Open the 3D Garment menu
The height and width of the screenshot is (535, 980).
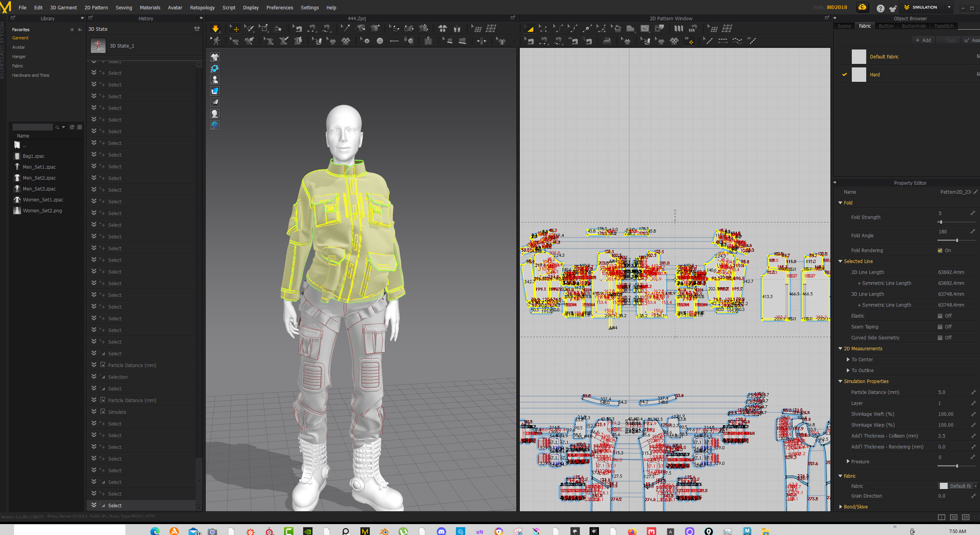pos(64,7)
